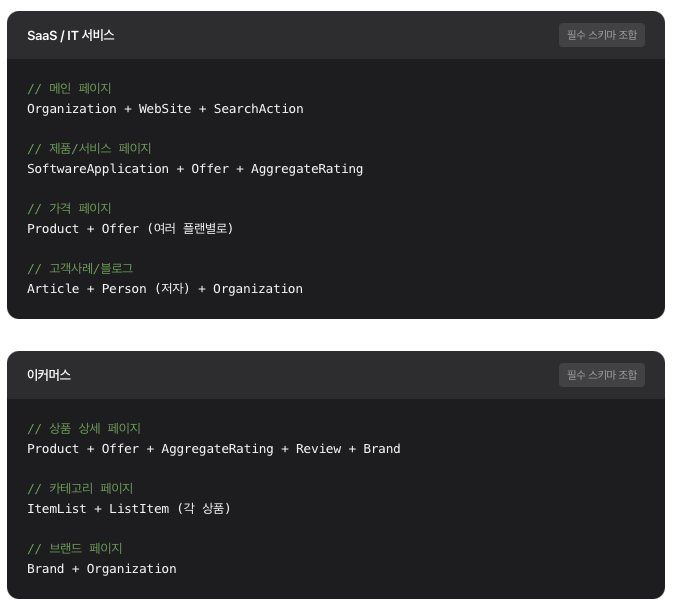Click the ItemList schema name
Image resolution: width=673 pixels, height=613 pixels.
tap(57, 508)
